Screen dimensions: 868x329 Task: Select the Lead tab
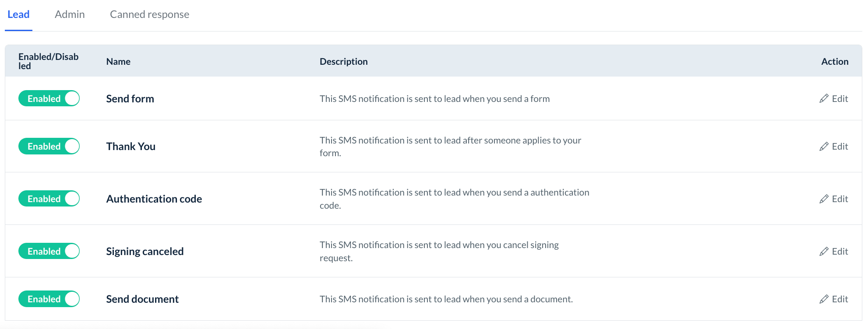[x=18, y=14]
